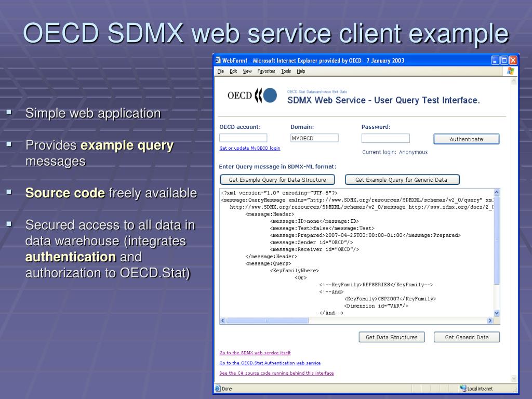Click the Get Generic Data button
This screenshot has width=532, height=399.
click(x=467, y=337)
